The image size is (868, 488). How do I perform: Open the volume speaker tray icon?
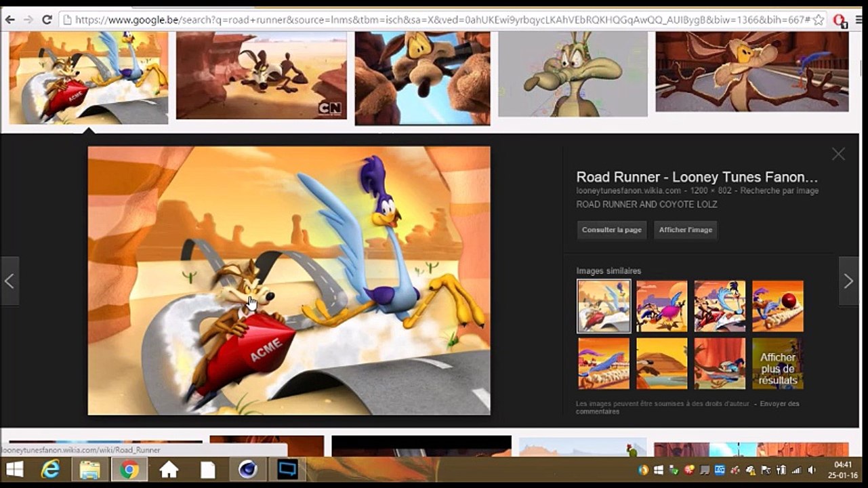(811, 470)
